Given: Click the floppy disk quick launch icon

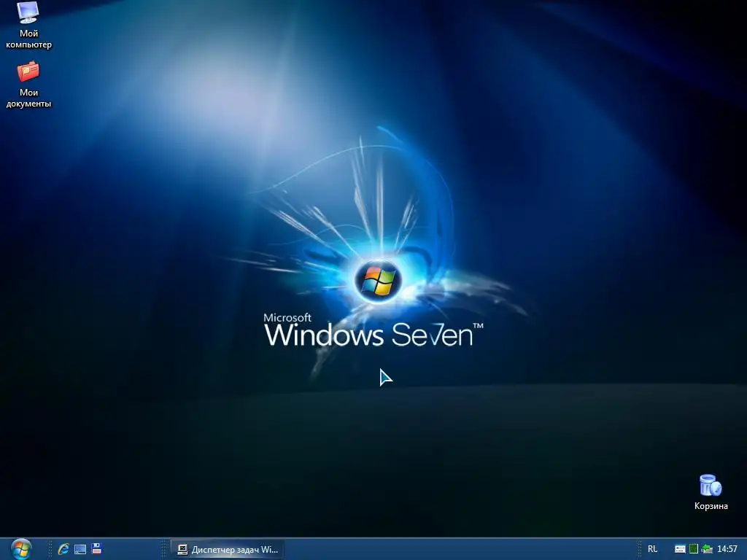Looking at the screenshot, I should coord(97,548).
